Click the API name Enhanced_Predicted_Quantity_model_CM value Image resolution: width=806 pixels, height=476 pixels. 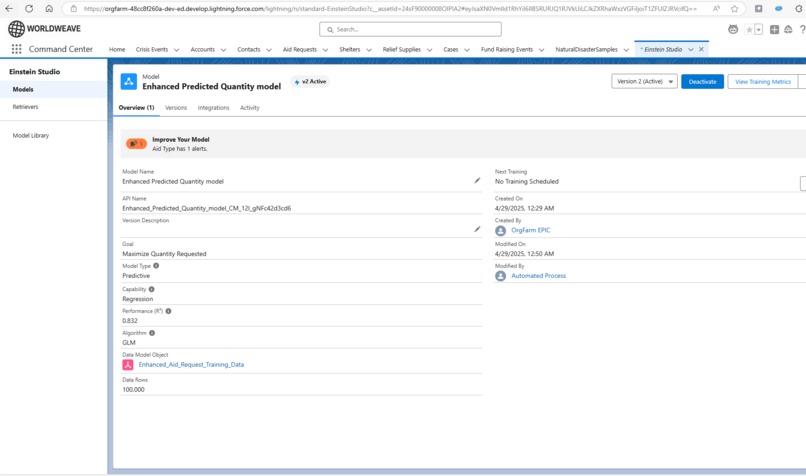pos(207,208)
